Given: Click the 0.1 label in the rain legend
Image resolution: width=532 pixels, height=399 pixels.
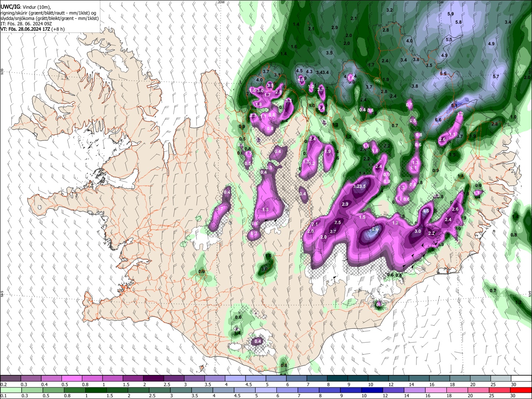Looking at the screenshot, I should pyautogui.click(x=3, y=396).
